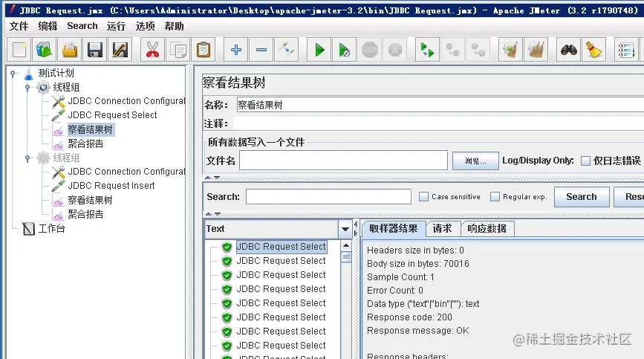Switch to the 请求 tab

pyautogui.click(x=442, y=229)
